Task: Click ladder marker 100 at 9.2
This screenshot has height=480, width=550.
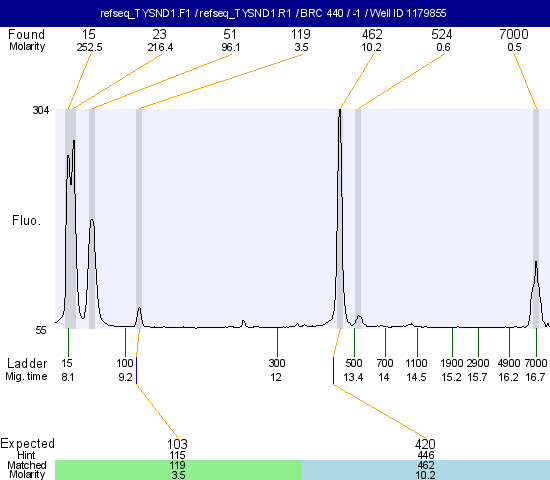Action: (x=125, y=370)
